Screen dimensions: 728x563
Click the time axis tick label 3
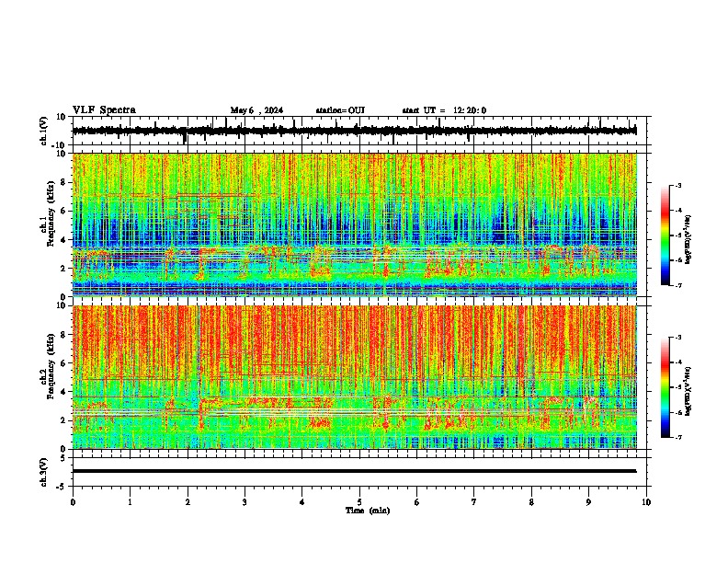245,502
